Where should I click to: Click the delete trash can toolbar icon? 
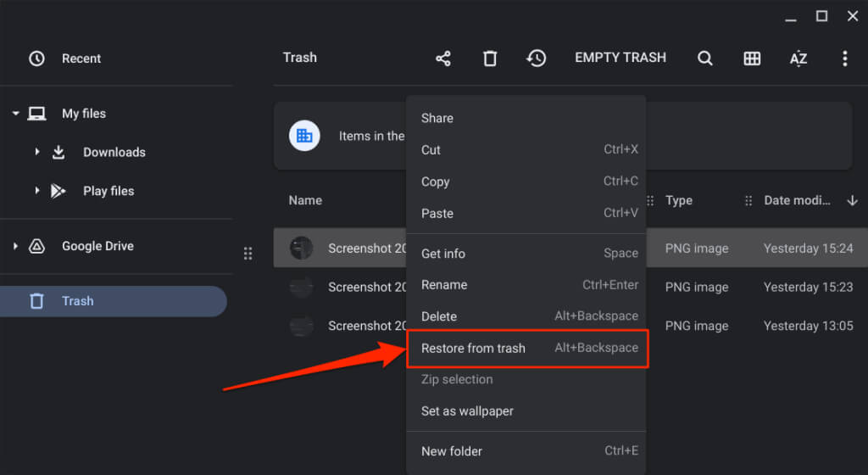click(x=490, y=59)
